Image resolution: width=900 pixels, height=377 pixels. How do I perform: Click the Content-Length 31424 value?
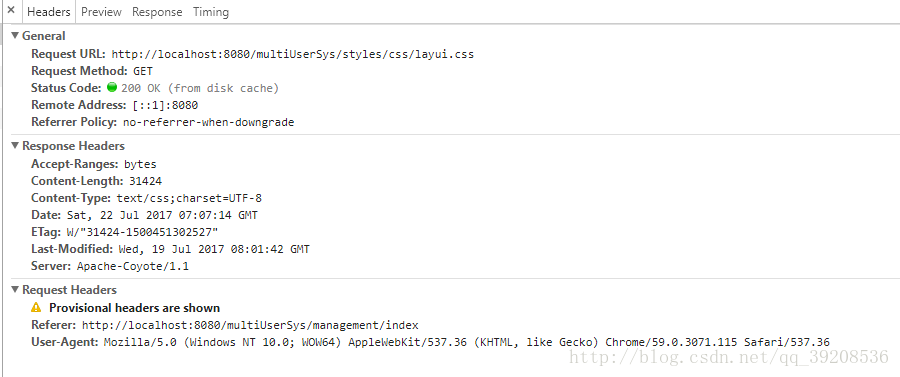(x=145, y=181)
